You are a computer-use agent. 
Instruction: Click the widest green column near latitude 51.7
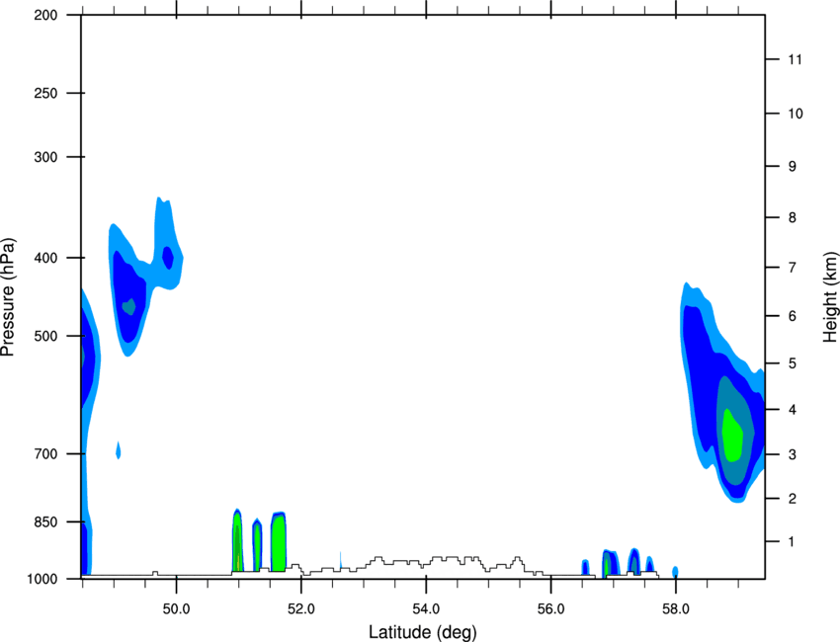pos(278,542)
